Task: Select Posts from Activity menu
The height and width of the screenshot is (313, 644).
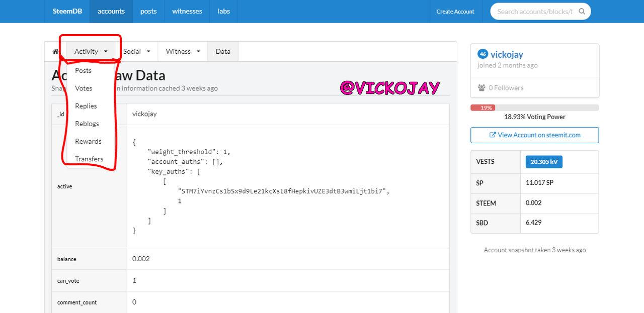Action: click(83, 71)
